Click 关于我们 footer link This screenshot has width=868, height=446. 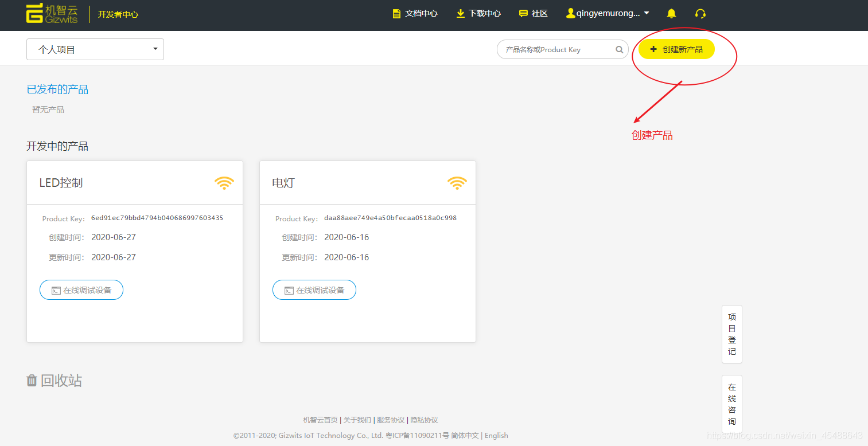[x=357, y=420]
